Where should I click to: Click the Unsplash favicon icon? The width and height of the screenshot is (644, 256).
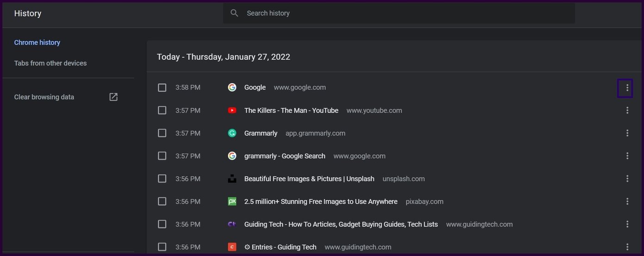[232, 179]
